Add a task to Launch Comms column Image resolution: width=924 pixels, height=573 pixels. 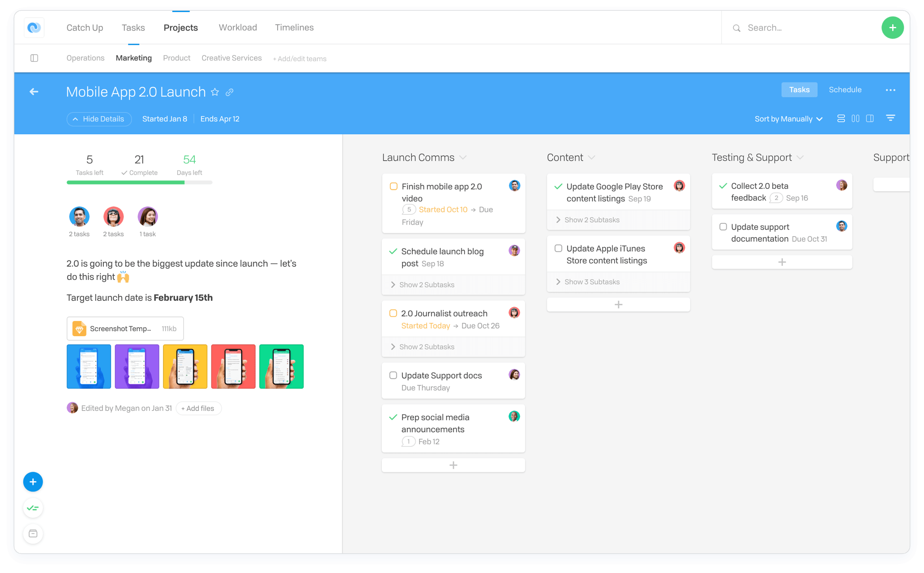[x=453, y=465]
